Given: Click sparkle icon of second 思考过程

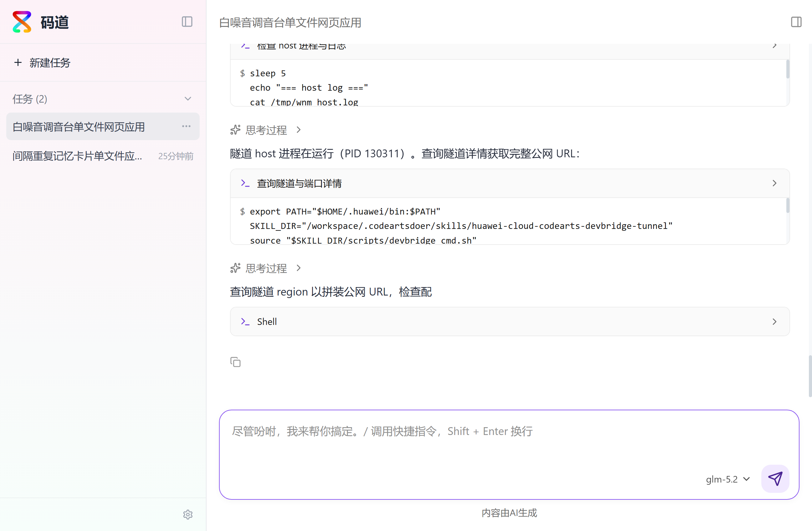Looking at the screenshot, I should (x=235, y=268).
